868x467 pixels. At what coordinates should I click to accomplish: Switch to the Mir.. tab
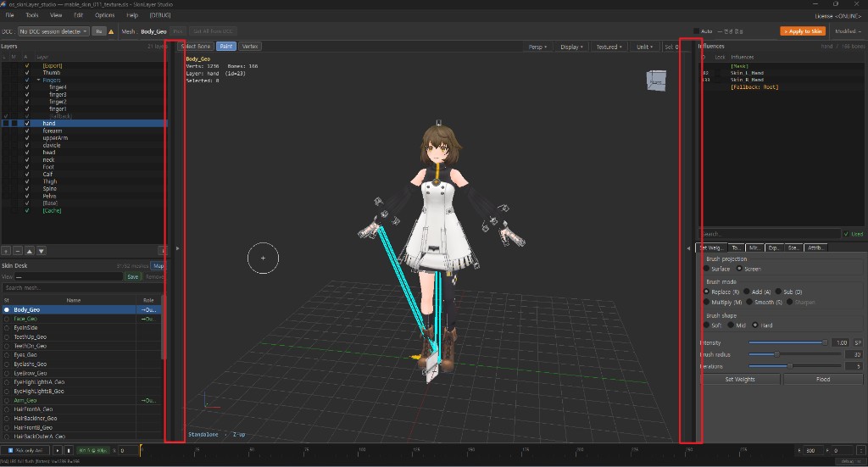754,247
